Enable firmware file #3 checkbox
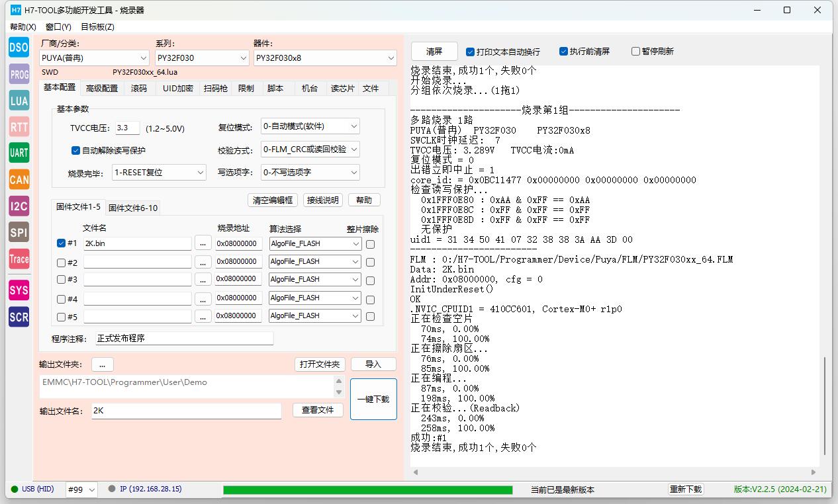The width and height of the screenshot is (838, 504). [x=61, y=280]
